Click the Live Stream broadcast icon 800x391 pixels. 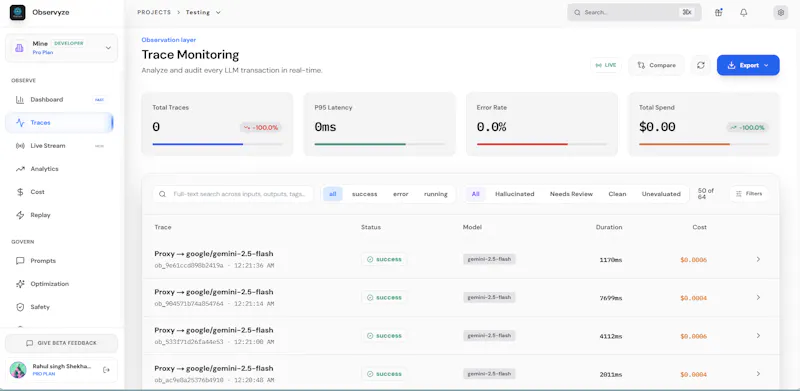pos(20,145)
